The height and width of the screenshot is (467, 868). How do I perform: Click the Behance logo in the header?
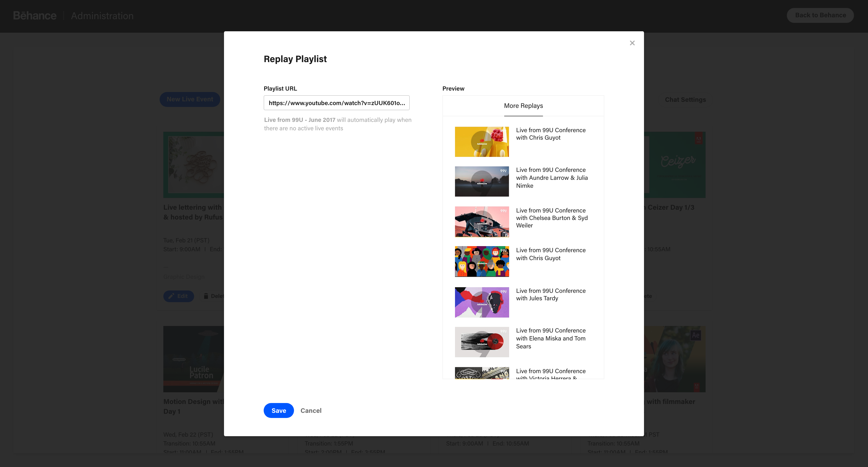click(35, 16)
